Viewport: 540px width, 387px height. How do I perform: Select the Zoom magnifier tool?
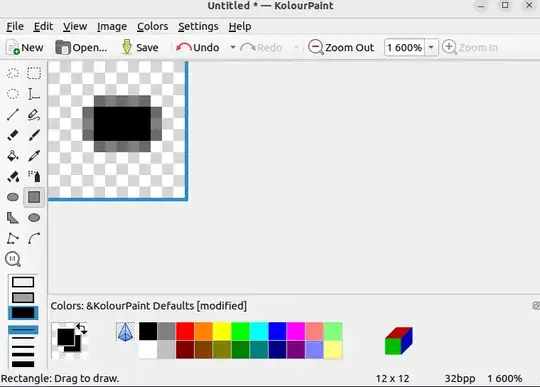pos(13,259)
